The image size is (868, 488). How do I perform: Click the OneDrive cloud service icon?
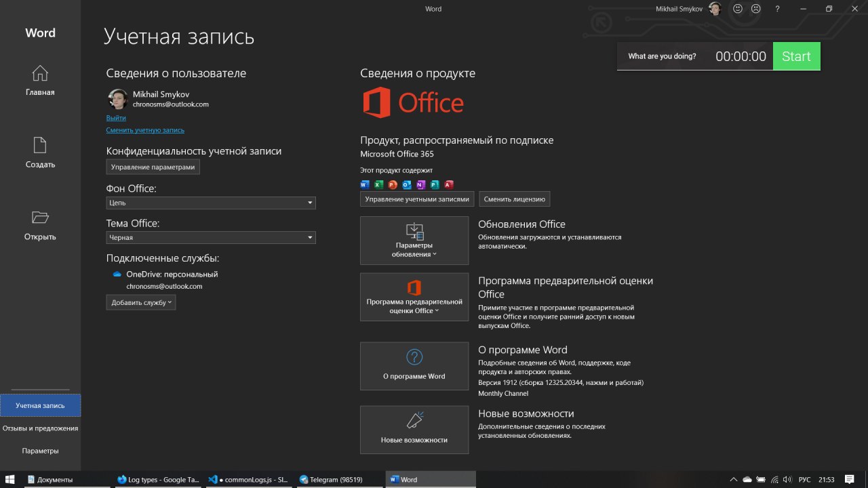tap(117, 274)
